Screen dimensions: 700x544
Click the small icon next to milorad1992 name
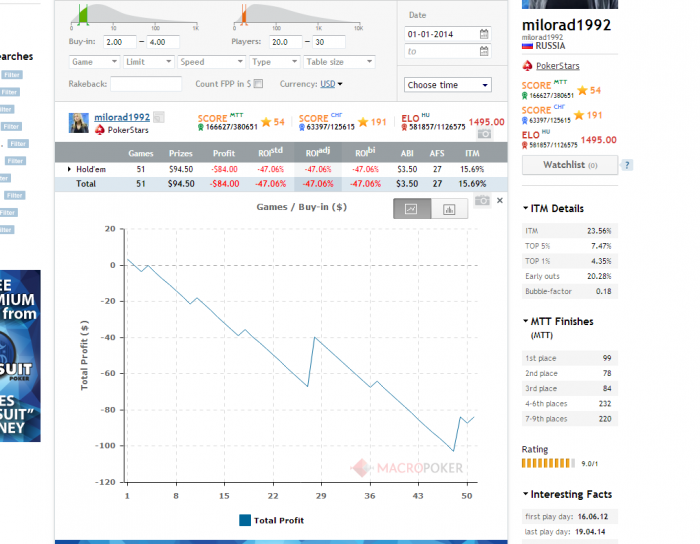coord(158,117)
